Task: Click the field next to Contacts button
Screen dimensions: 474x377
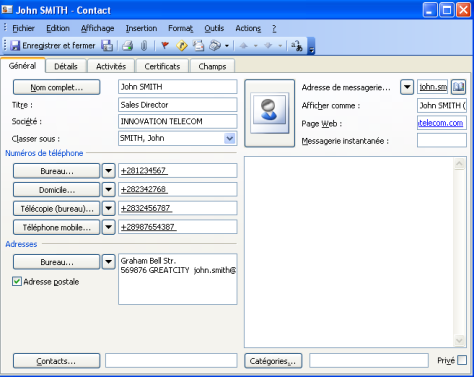Action: pos(171,361)
